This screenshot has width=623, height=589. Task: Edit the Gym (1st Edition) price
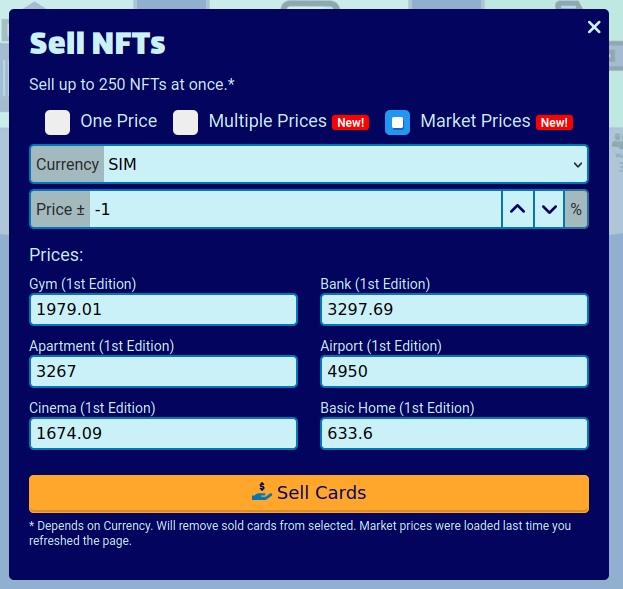163,309
